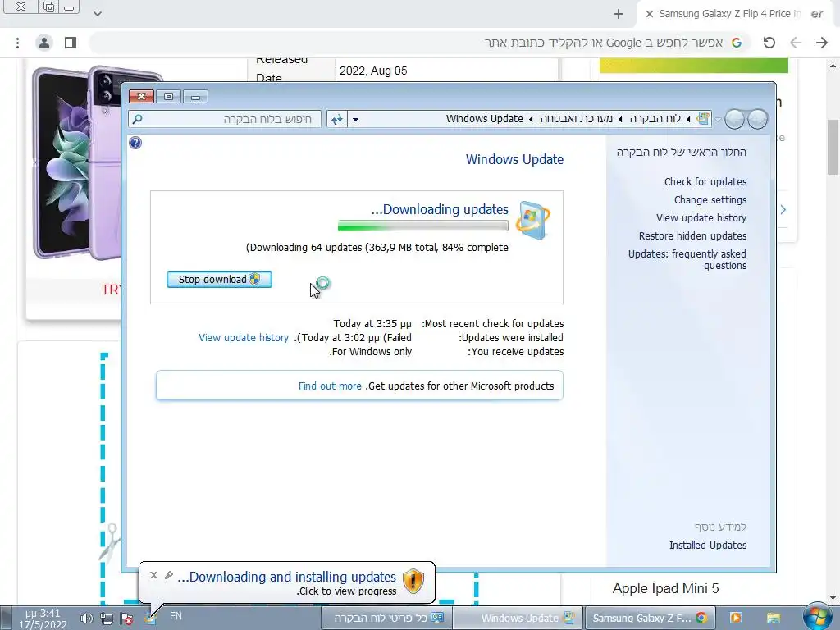This screenshot has height=630, width=840.
Task: Click the Control Panel icon in breadcrumb bar
Action: 703,118
